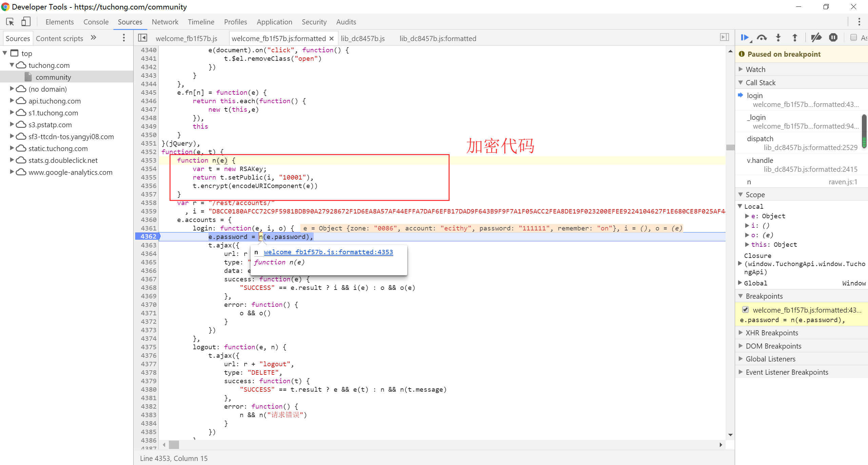
Task: Uncheck the welcome_fb1f57b.js breakpoint checkbox
Action: 746,310
